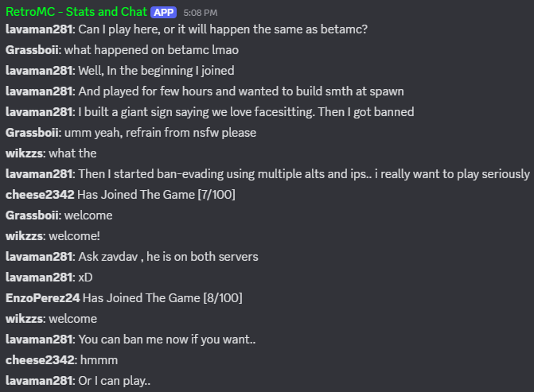Click 'EnzoPerez24 Has Joined The Game [8/100]' line
This screenshot has height=392, width=534.
(x=124, y=298)
